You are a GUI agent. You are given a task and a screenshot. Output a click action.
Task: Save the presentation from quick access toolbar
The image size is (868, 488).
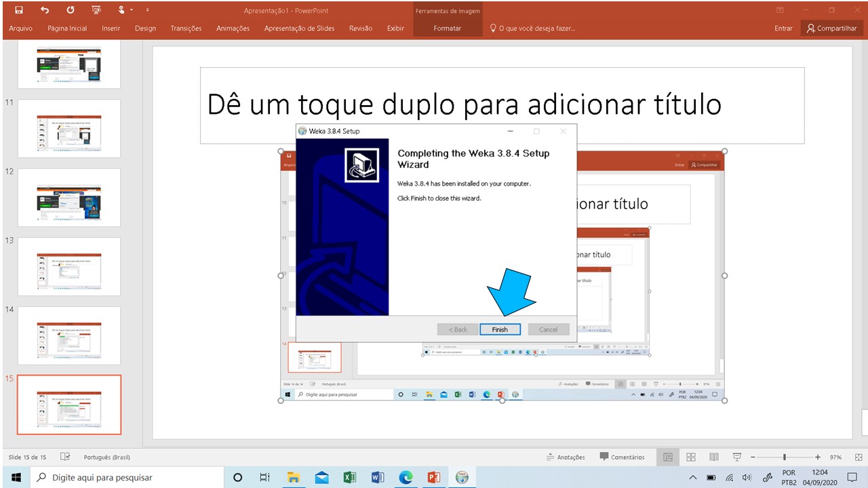[x=18, y=10]
